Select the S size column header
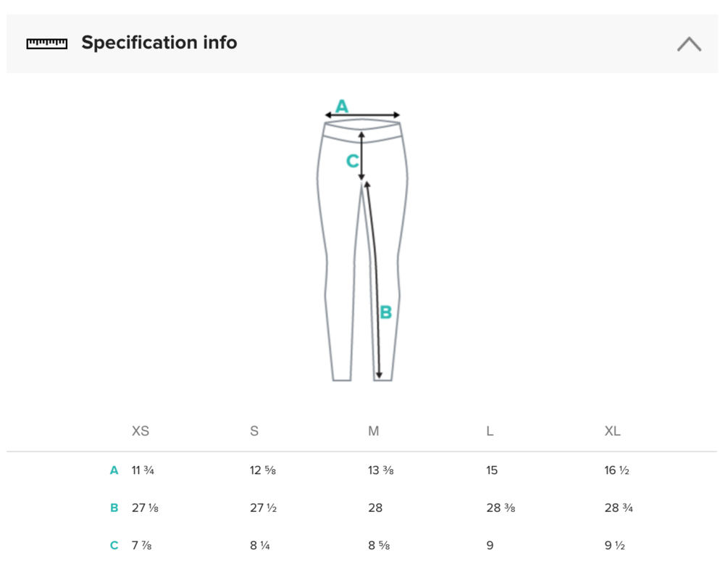The height and width of the screenshot is (577, 728). pyautogui.click(x=254, y=431)
